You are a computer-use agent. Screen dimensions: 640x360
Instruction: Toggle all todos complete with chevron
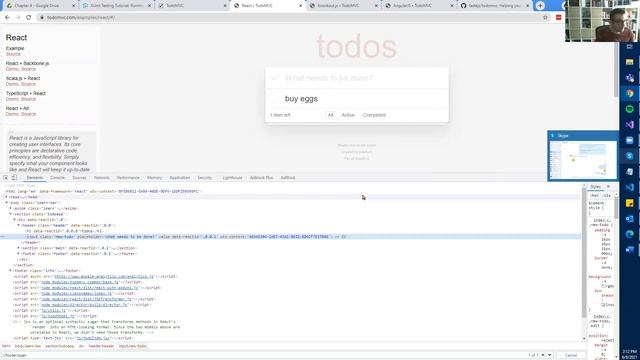pyautogui.click(x=274, y=78)
